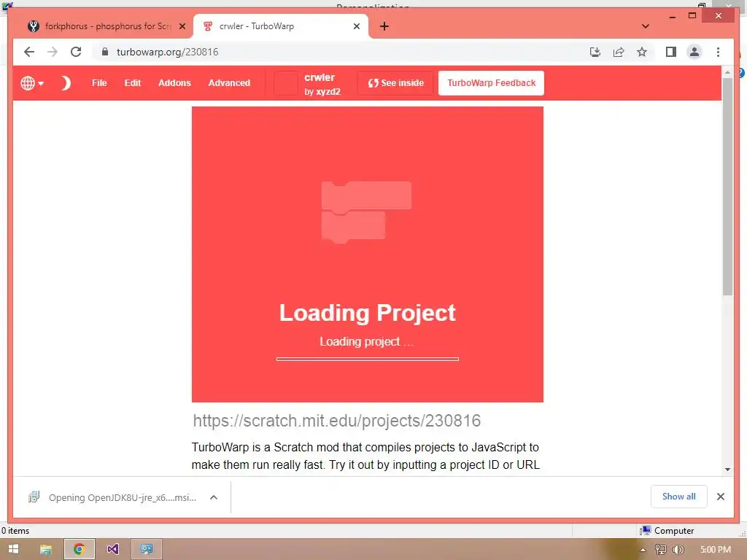Image resolution: width=747 pixels, height=560 pixels.
Task: Open the Chrome profile avatar
Action: click(694, 52)
